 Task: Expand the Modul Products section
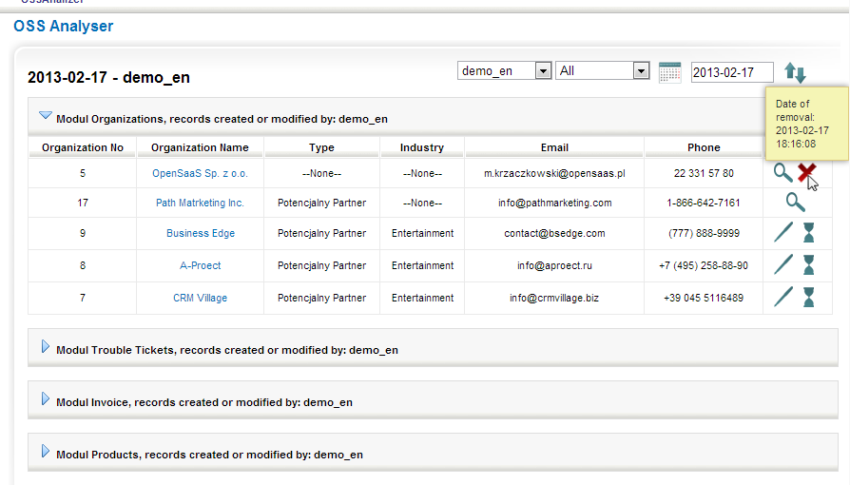coord(45,451)
